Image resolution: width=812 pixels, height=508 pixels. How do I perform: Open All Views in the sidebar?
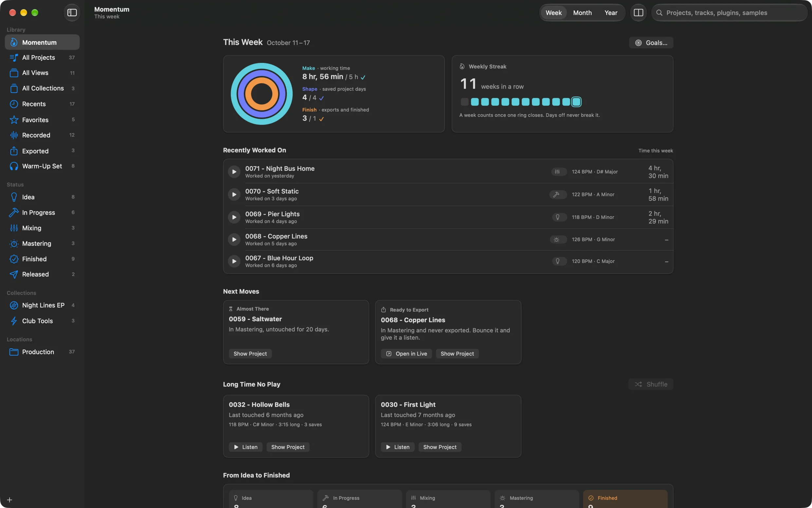42,73
